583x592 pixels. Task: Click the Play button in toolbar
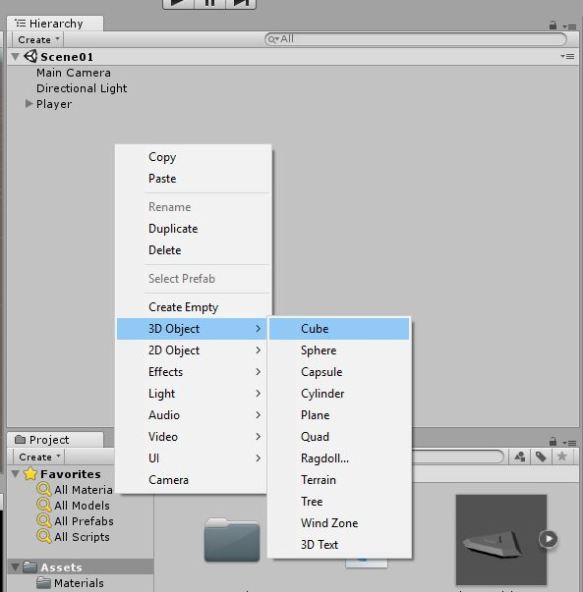coord(178,3)
